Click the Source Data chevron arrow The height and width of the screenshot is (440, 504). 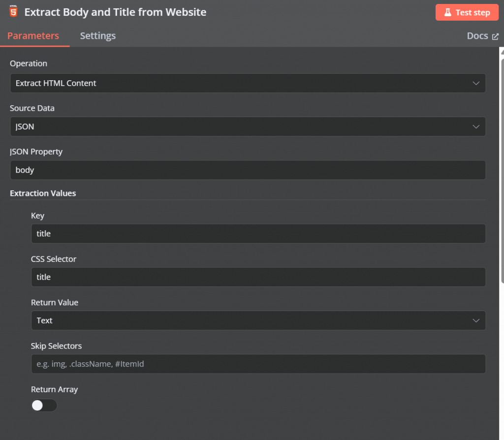[x=476, y=126]
